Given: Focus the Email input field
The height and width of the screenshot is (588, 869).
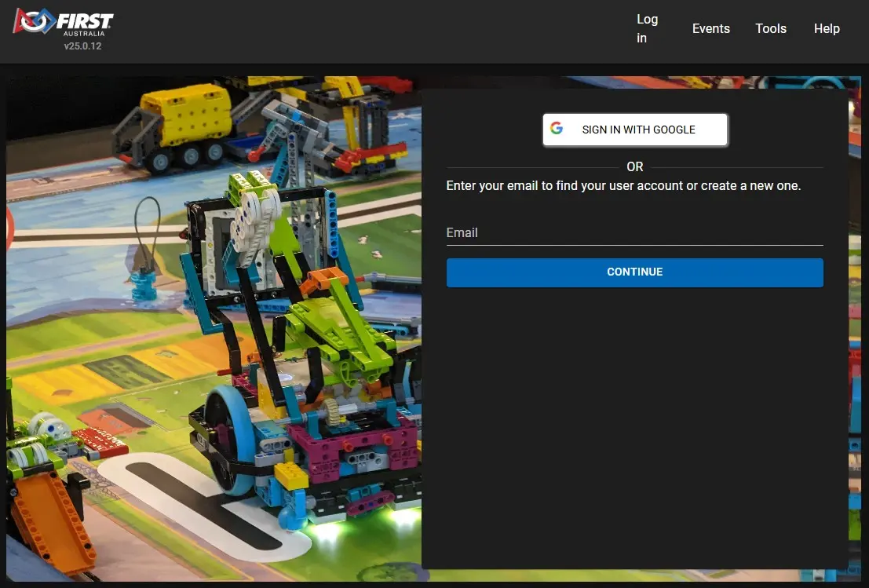Looking at the screenshot, I should pyautogui.click(x=634, y=232).
